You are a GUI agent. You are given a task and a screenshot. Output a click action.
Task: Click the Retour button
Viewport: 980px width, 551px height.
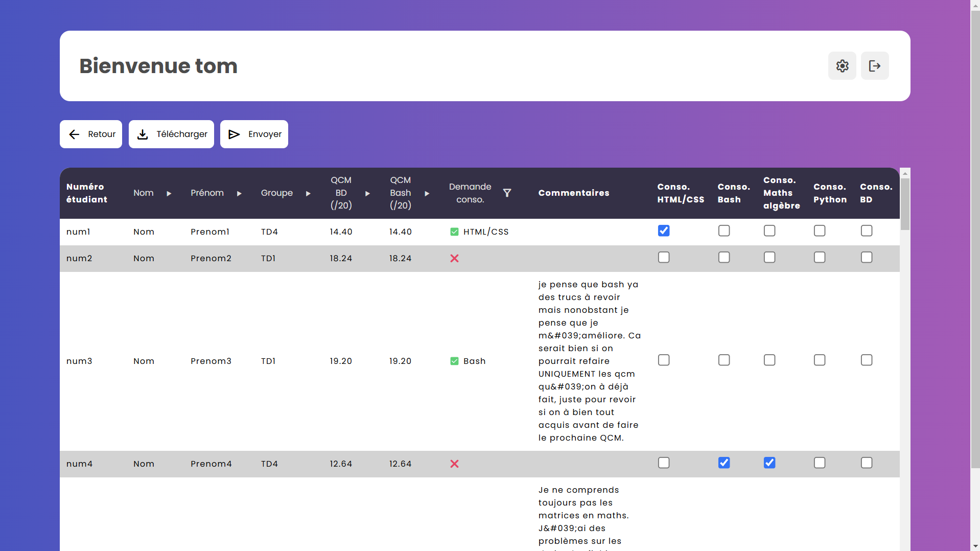(x=91, y=134)
